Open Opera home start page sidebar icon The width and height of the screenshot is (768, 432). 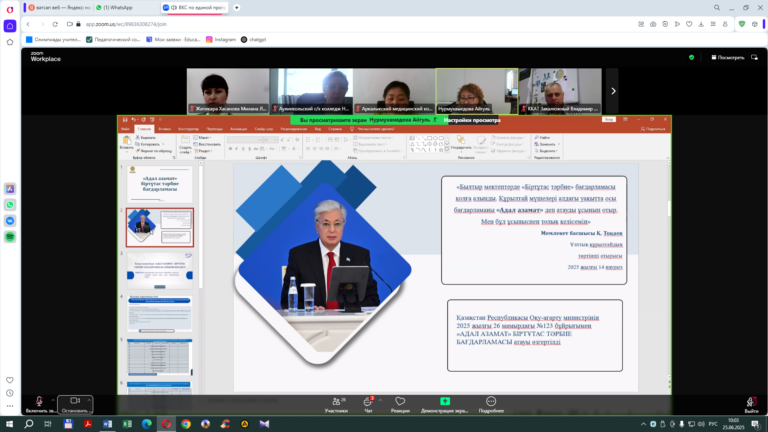(x=10, y=26)
